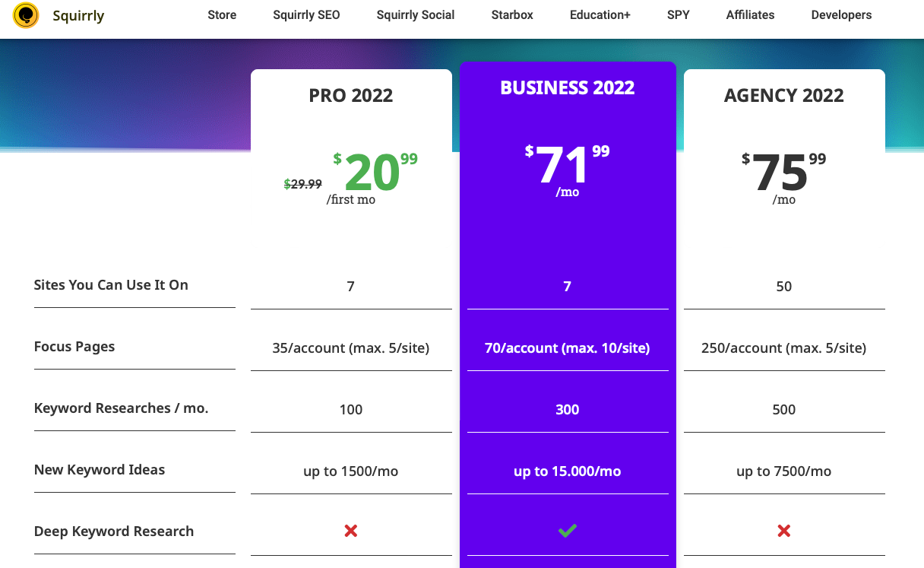Open the Affiliates page
Screen dimensions: 924x568
click(750, 15)
